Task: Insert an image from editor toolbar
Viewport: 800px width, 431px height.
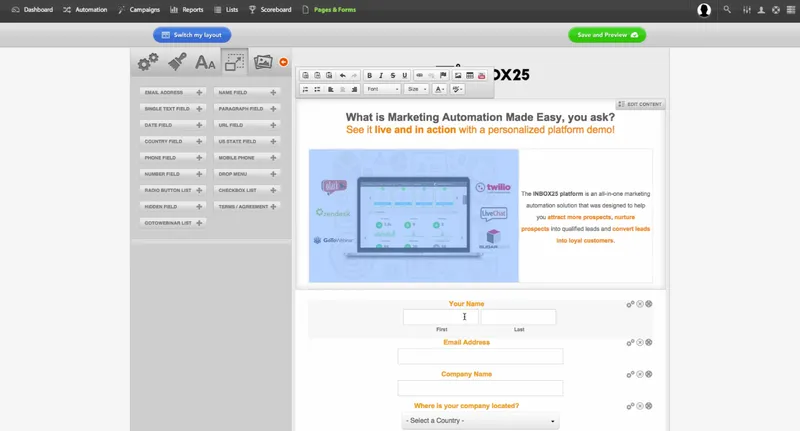Action: (x=458, y=75)
